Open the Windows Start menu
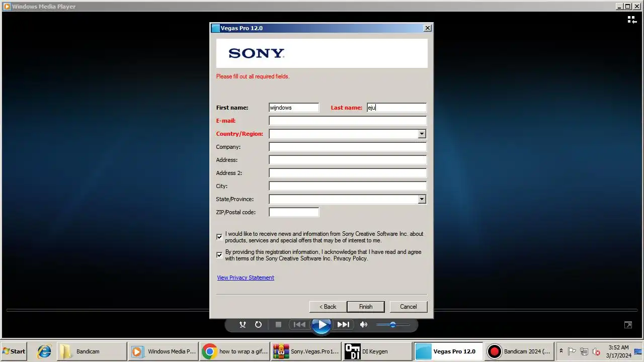 (x=14, y=351)
